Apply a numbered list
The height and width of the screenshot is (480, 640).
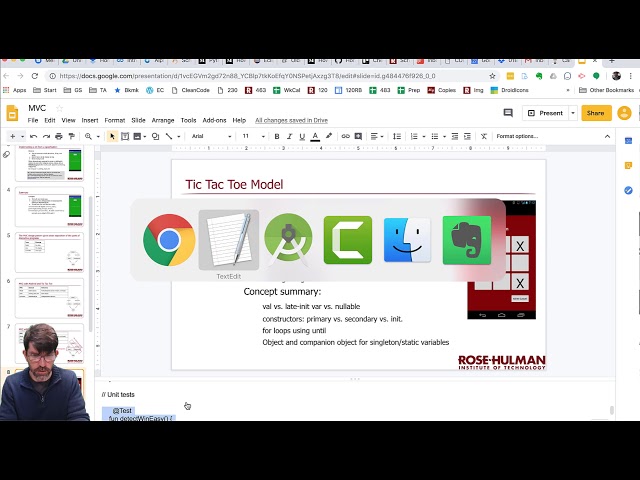(x=414, y=136)
